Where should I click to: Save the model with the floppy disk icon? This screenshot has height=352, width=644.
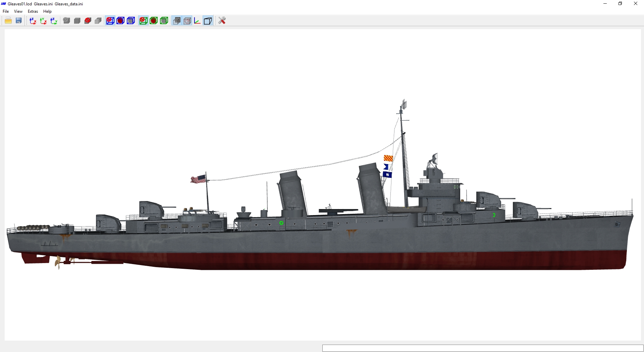tap(19, 21)
